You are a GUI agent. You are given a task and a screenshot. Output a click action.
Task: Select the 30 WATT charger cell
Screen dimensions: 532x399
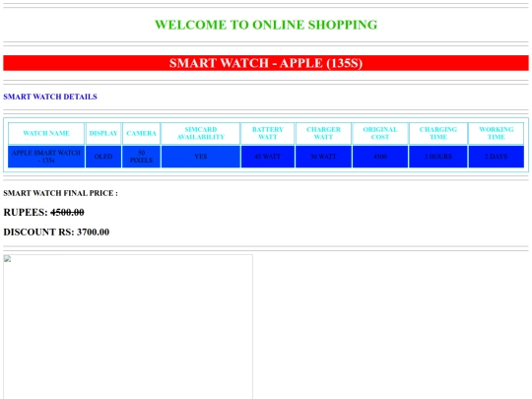click(323, 157)
